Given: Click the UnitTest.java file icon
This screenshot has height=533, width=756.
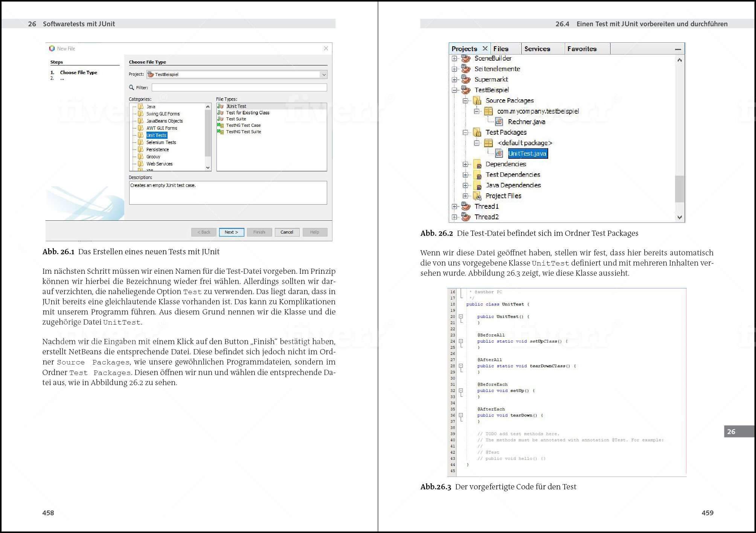Looking at the screenshot, I should (499, 153).
